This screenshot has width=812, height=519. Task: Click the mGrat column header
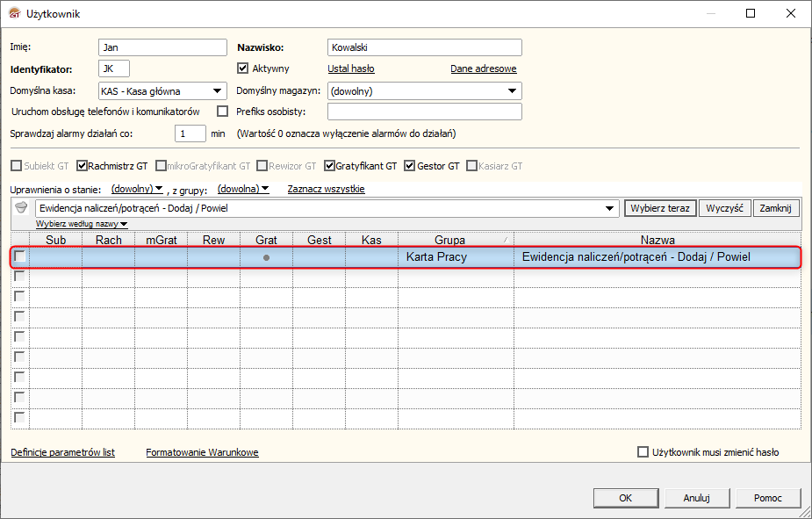(x=162, y=240)
